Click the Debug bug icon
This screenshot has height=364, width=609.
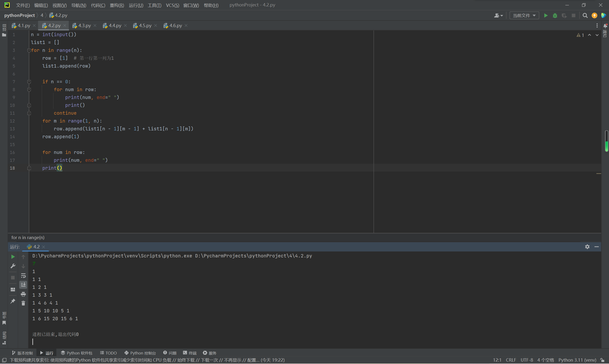point(555,15)
